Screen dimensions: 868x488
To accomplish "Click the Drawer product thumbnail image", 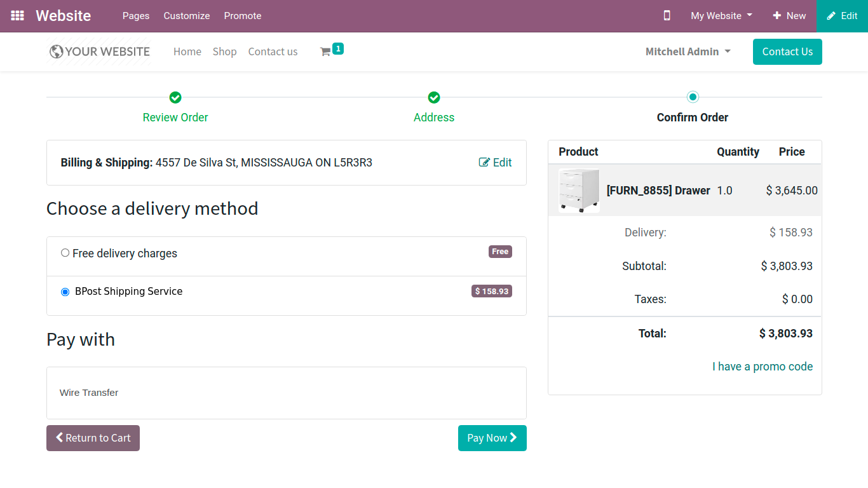I will pyautogui.click(x=579, y=190).
